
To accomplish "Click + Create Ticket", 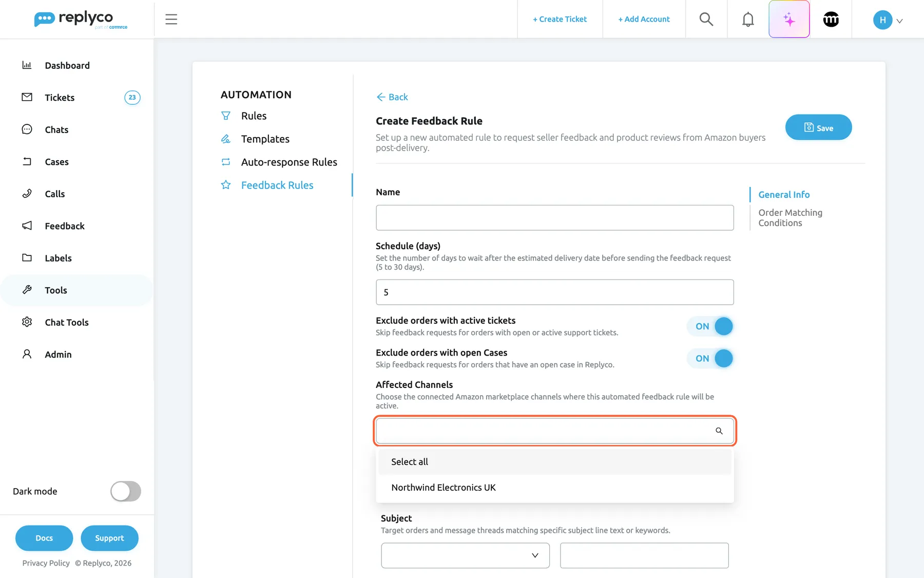I will [560, 19].
